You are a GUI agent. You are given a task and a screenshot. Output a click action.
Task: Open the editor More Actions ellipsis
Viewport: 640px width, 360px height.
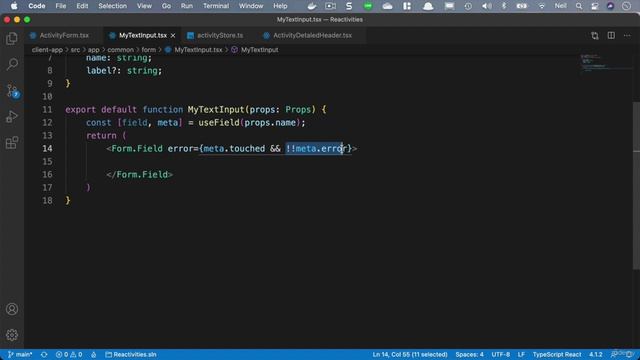click(627, 36)
